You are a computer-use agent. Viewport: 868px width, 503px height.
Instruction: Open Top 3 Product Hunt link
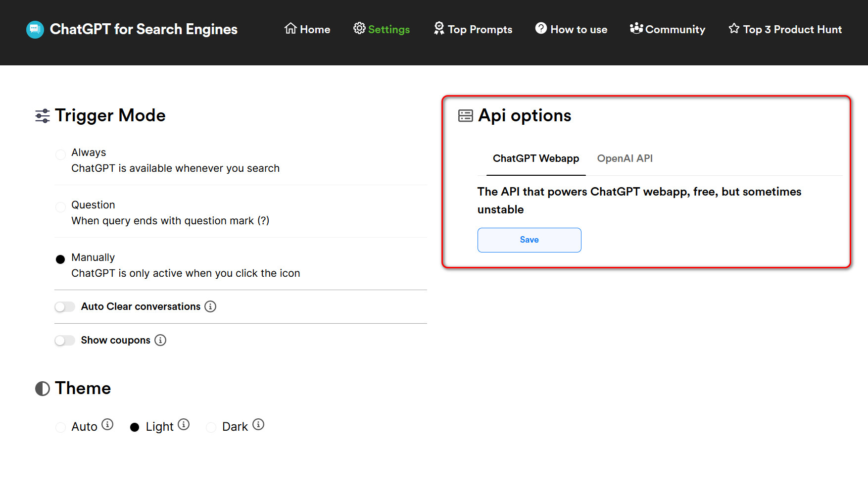pyautogui.click(x=785, y=29)
